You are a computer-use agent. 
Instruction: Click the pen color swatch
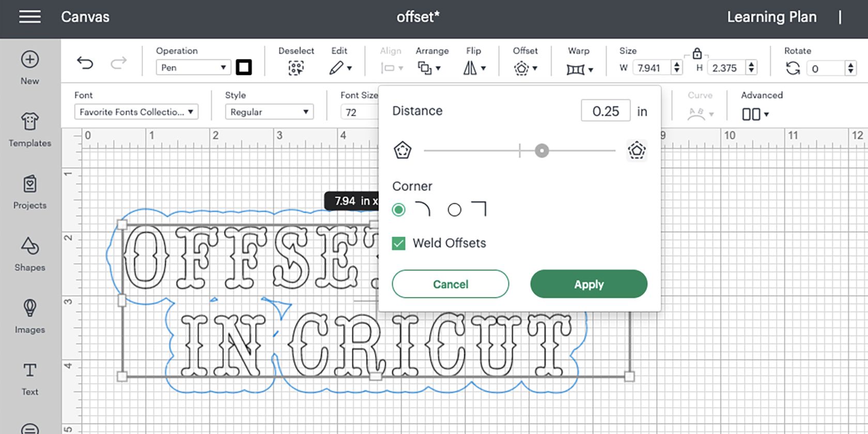(244, 67)
